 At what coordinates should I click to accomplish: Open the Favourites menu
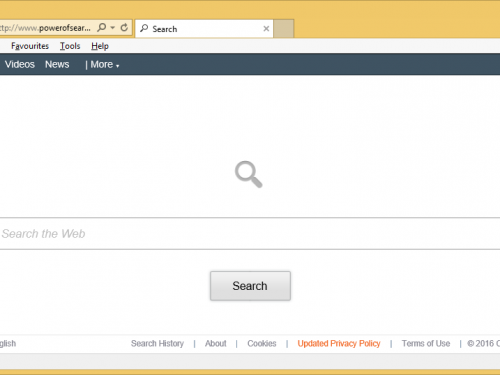pyautogui.click(x=30, y=46)
